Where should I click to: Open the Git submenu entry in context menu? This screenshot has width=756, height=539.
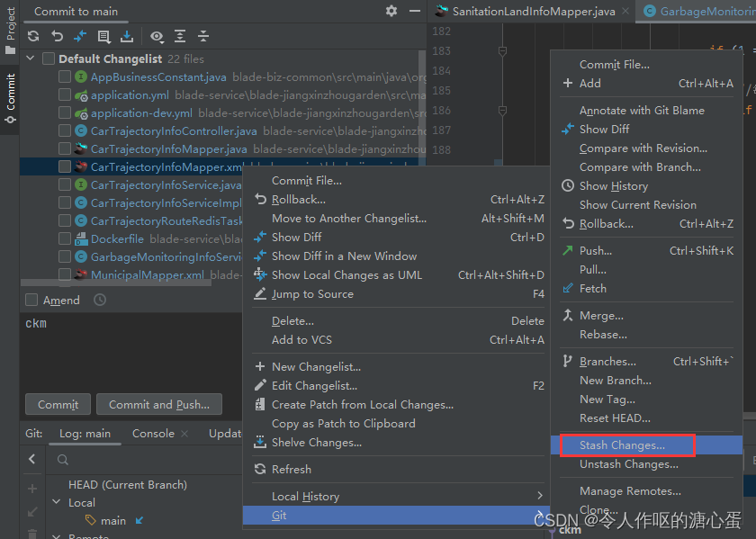tap(397, 516)
